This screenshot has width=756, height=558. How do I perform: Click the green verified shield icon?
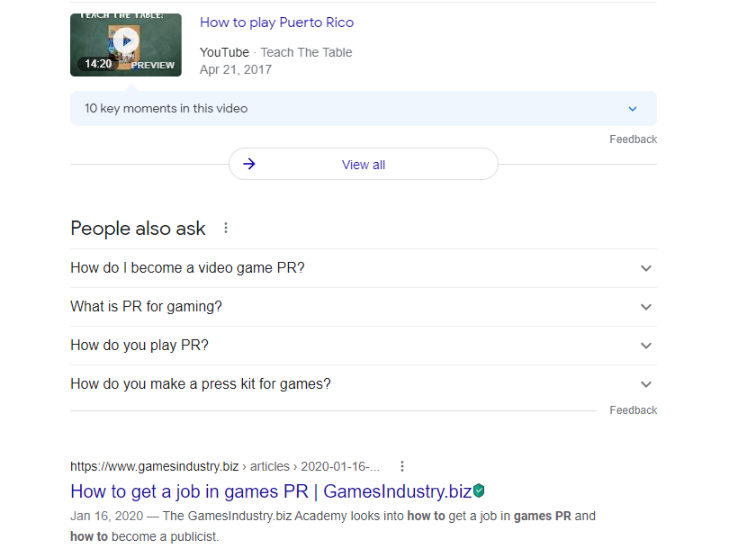coord(479,491)
